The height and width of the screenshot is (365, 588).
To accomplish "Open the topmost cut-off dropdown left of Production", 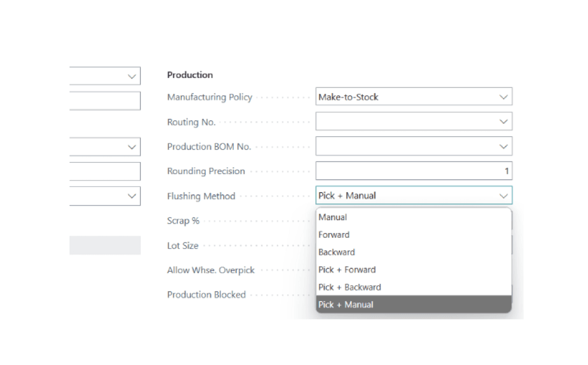I will point(132,76).
